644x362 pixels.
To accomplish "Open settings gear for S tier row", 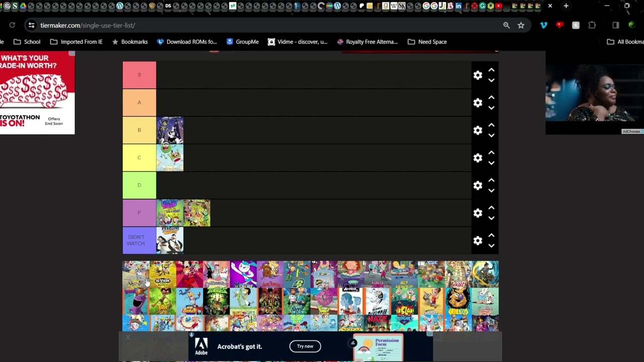I will point(477,75).
